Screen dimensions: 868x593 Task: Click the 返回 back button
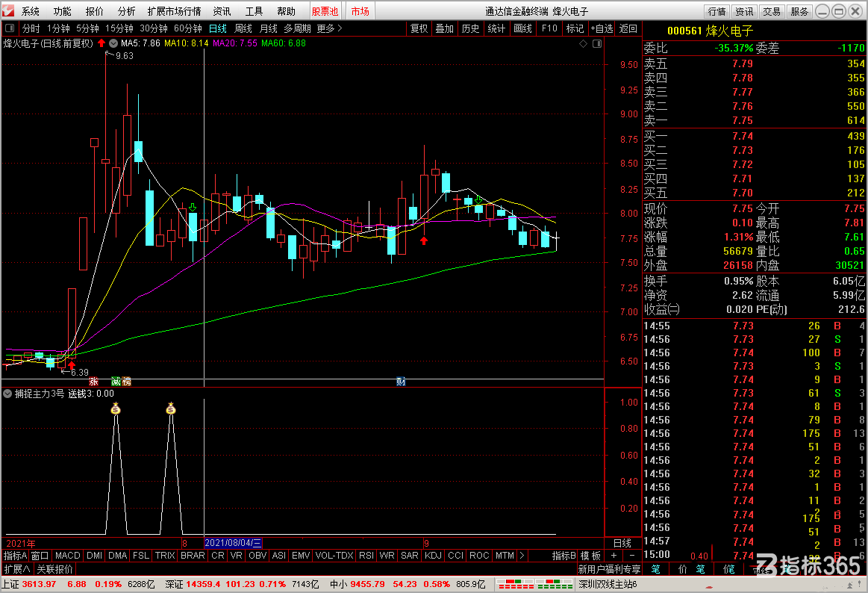coord(628,28)
